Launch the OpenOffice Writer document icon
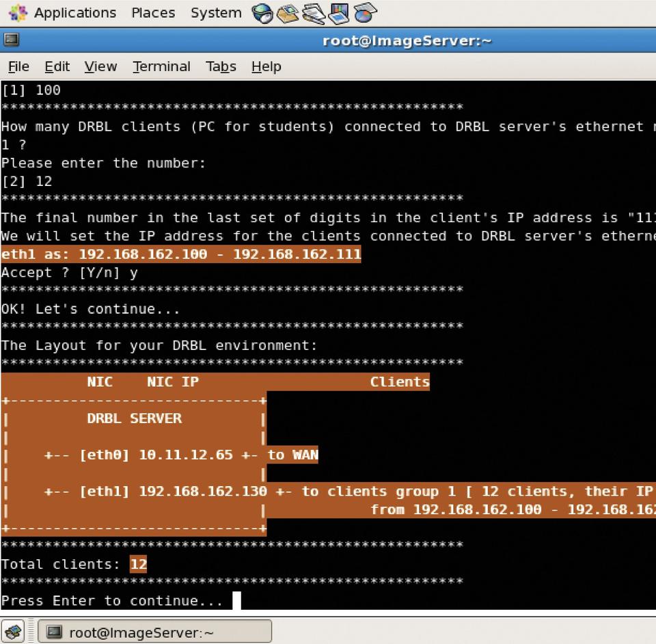 pyautogui.click(x=314, y=13)
